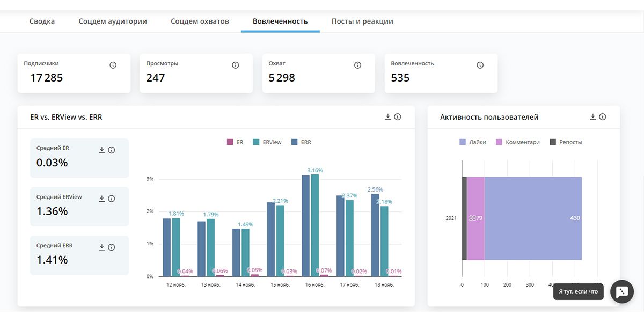
Task: Download Средний ER metric
Action: pos(102,150)
